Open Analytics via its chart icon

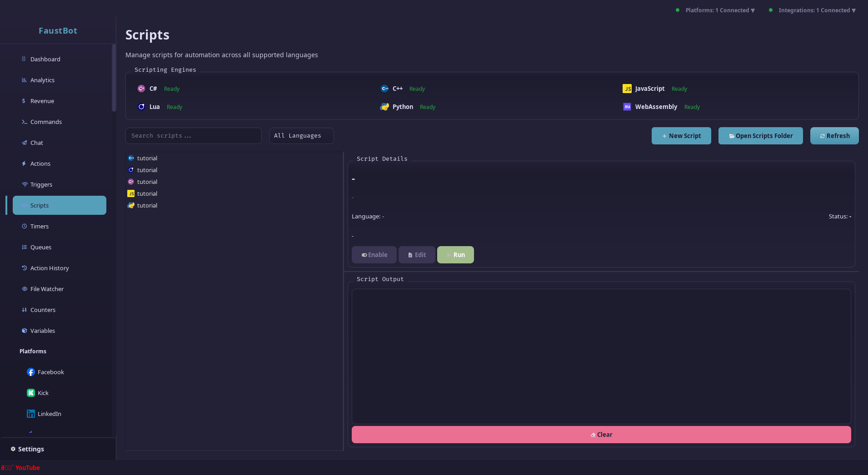pos(24,80)
